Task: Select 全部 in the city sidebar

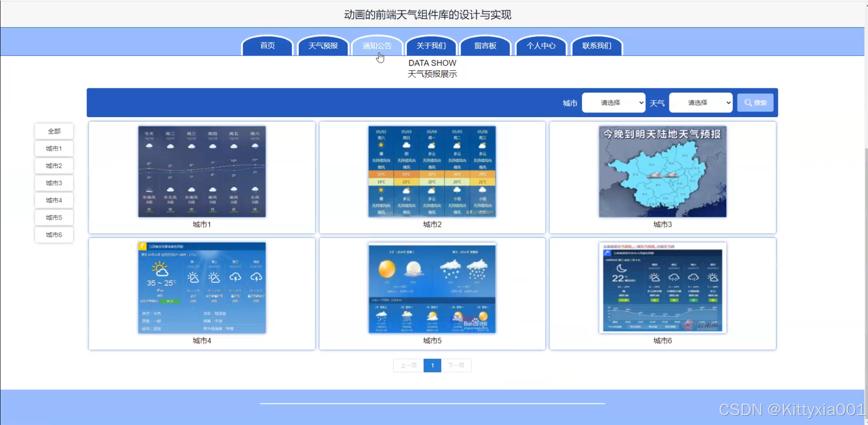Action: [x=54, y=131]
